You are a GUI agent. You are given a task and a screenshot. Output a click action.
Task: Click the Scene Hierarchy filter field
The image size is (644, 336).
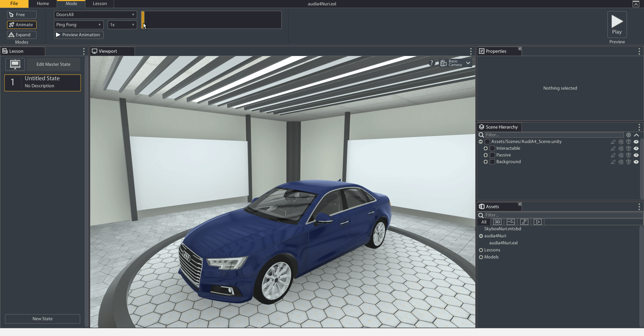(554, 135)
